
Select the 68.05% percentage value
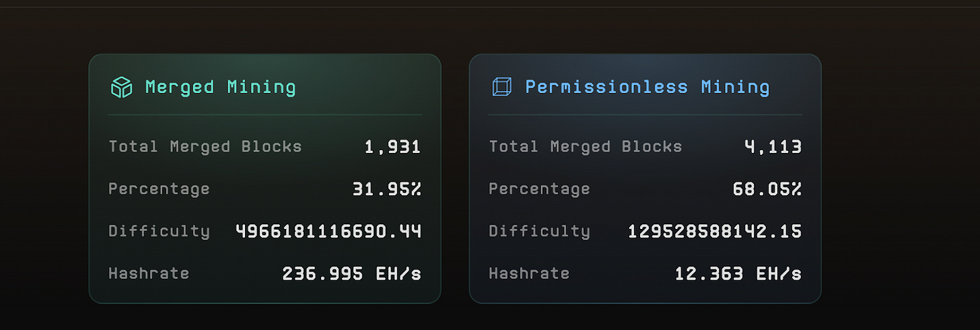767,189
